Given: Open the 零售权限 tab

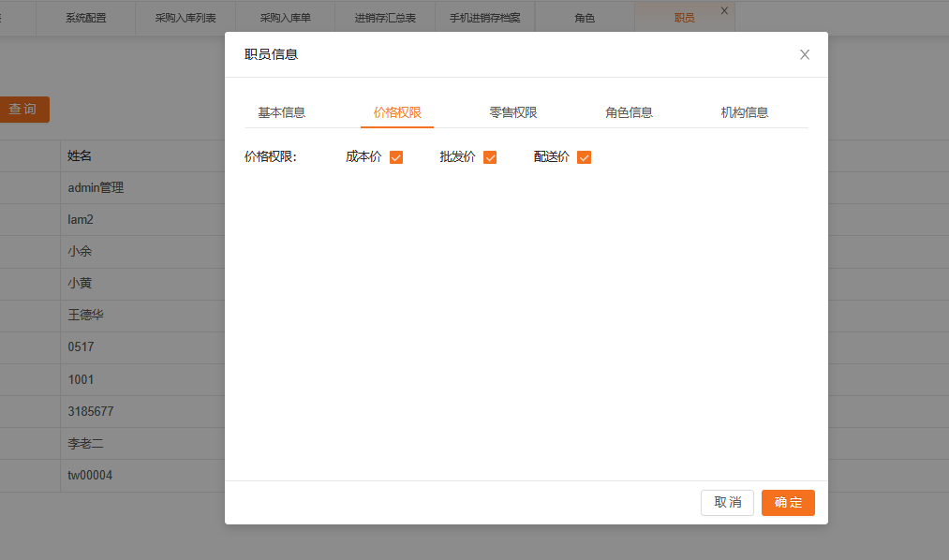Looking at the screenshot, I should 512,112.
